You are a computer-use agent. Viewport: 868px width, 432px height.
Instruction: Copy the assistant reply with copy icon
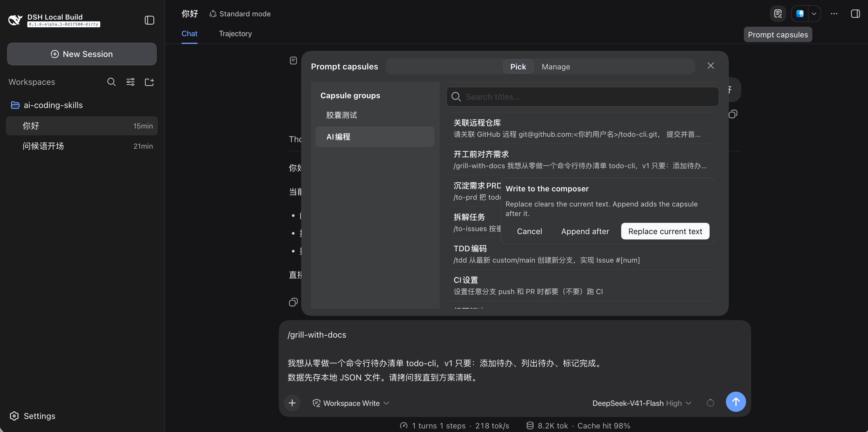pyautogui.click(x=293, y=302)
